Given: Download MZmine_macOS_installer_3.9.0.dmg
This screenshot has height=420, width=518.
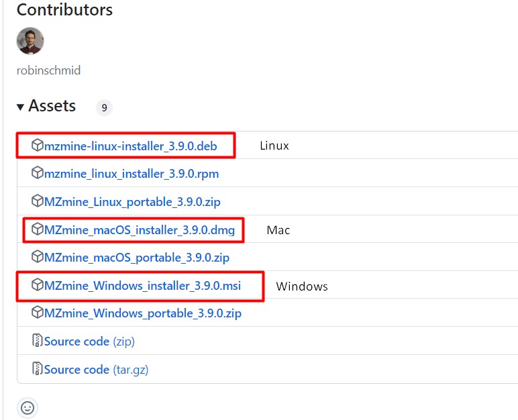Looking at the screenshot, I should pyautogui.click(x=140, y=229).
